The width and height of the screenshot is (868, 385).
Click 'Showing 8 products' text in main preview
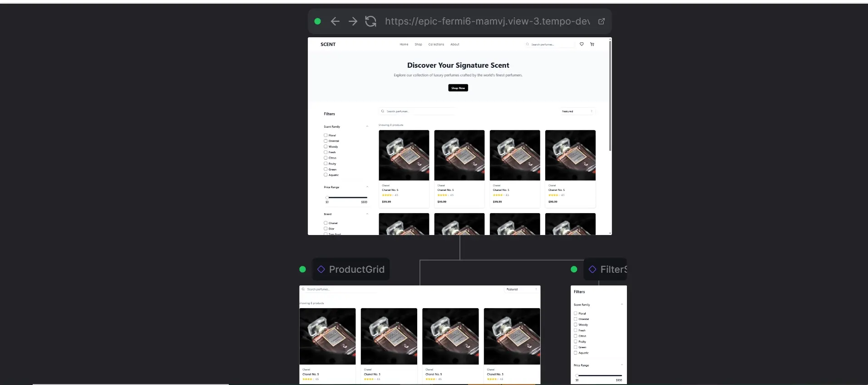point(391,125)
